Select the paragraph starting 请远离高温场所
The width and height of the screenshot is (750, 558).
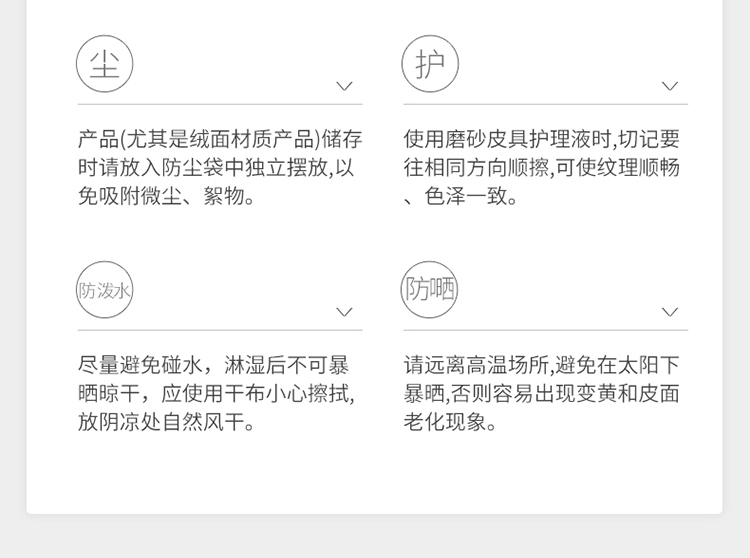[x=541, y=394]
